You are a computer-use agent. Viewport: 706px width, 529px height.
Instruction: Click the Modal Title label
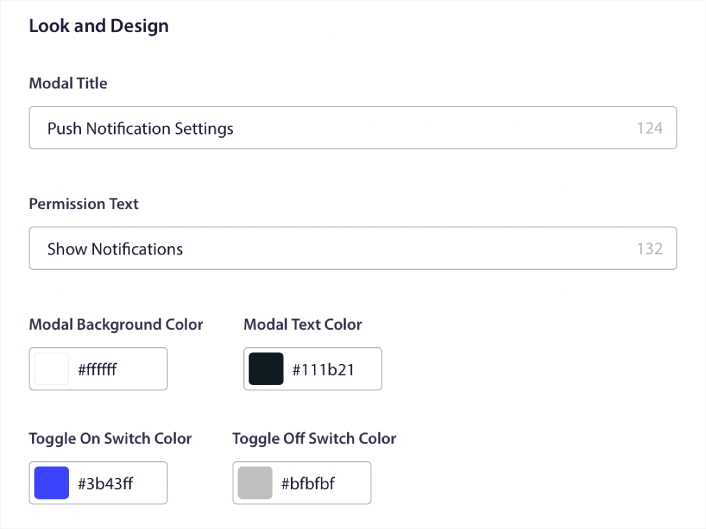(68, 83)
